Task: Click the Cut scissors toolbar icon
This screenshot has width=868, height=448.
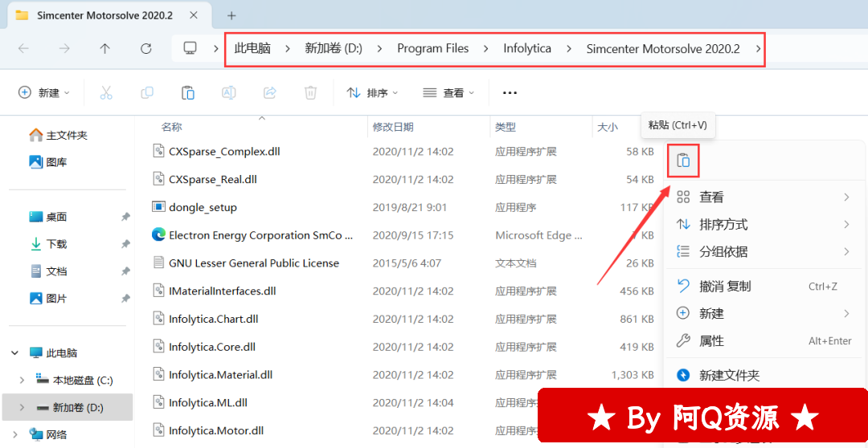Action: click(106, 92)
